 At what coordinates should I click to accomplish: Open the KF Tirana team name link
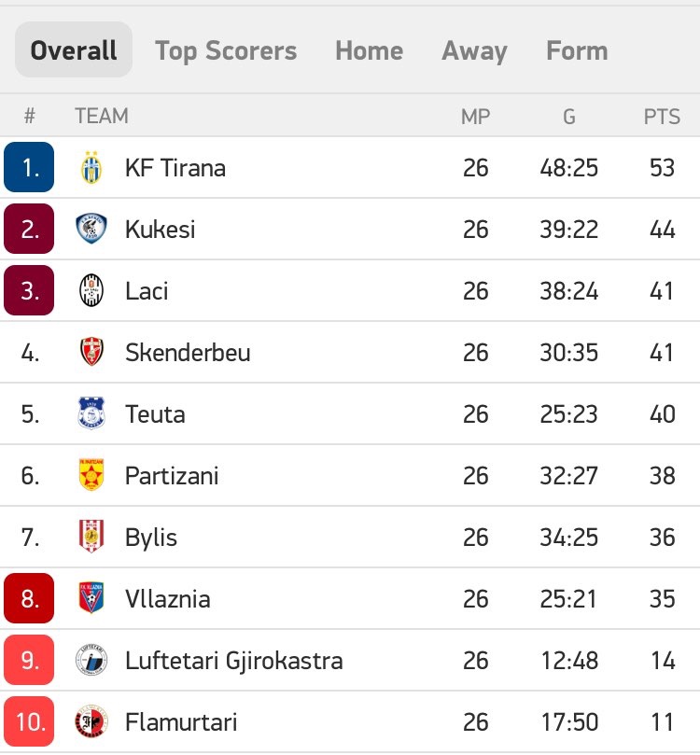(175, 168)
